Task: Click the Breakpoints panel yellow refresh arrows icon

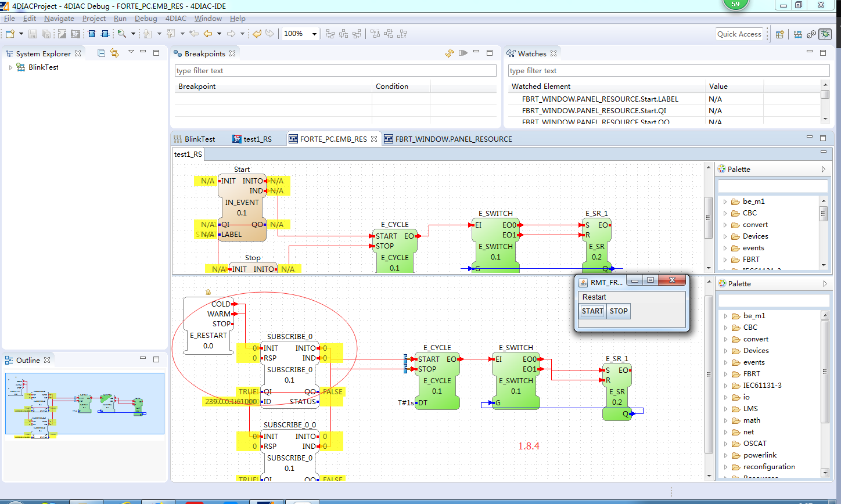Action: (x=450, y=53)
